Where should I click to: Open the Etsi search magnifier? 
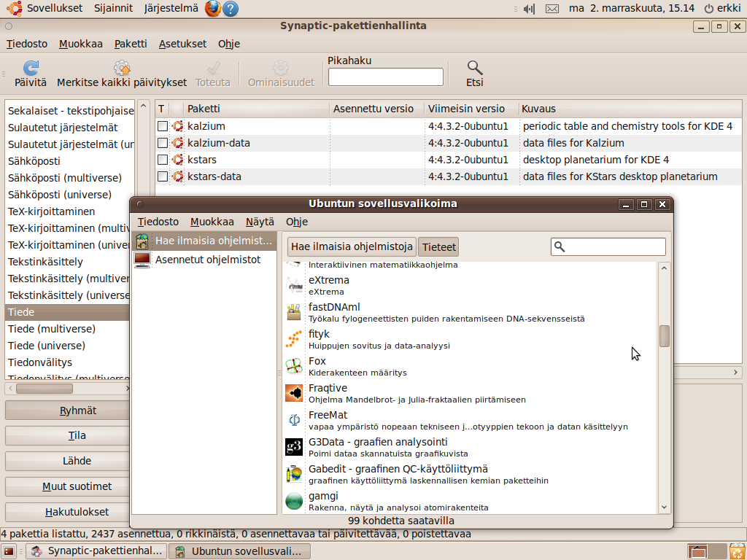475,69
